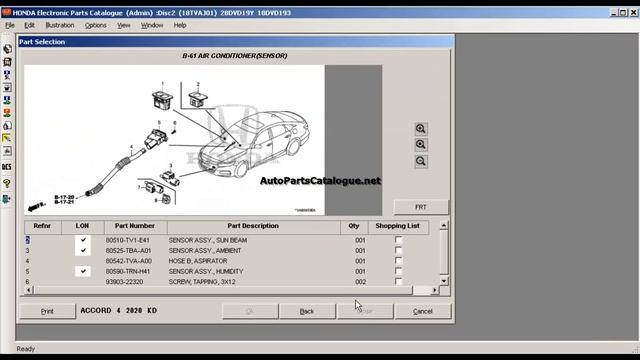The height and width of the screenshot is (360, 640).
Task: Open the DCS toolbar icon
Action: (7, 167)
